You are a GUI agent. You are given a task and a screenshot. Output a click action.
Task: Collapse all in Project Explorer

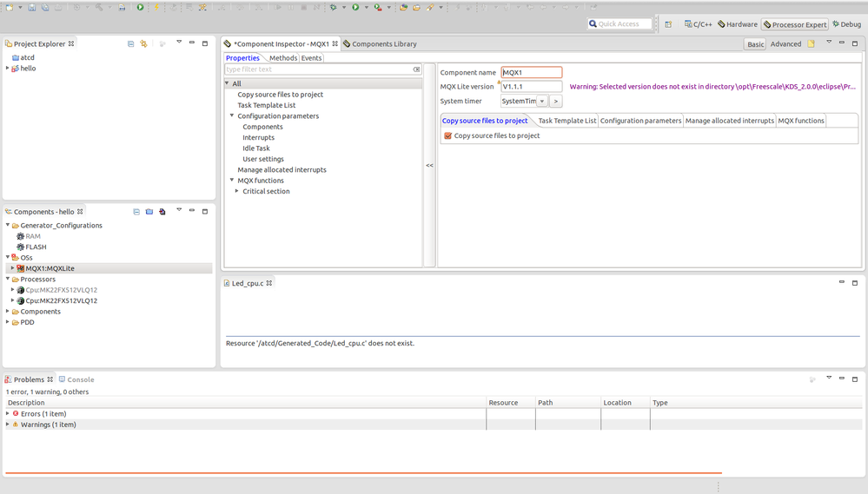point(130,43)
